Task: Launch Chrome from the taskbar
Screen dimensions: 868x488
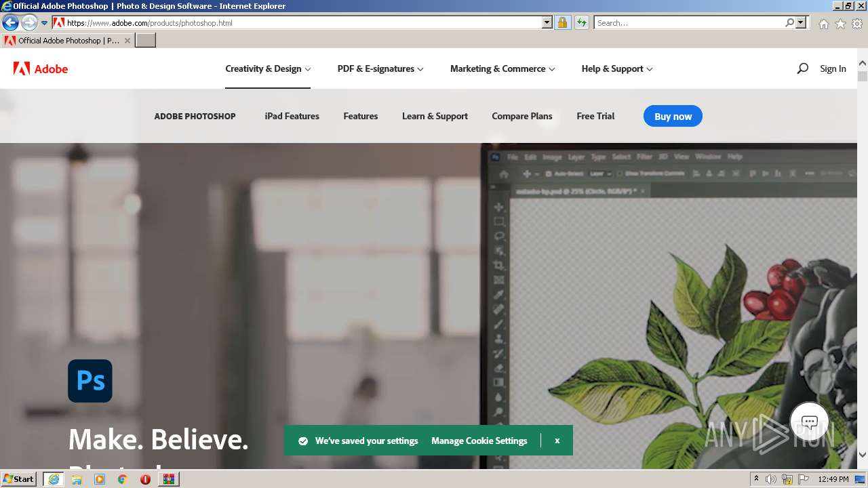Action: (x=122, y=479)
